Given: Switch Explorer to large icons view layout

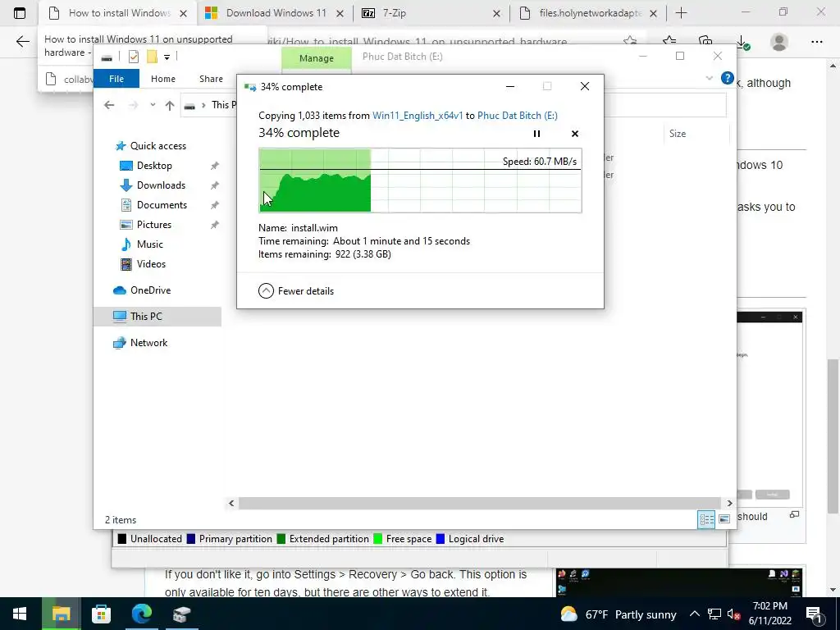Looking at the screenshot, I should tap(724, 519).
